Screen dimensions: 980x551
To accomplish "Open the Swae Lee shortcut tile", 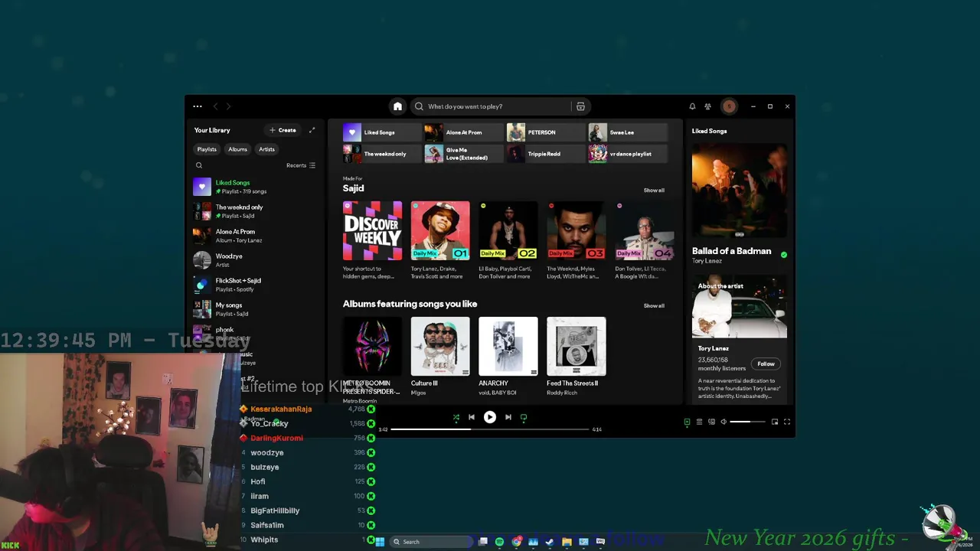I will [x=628, y=132].
